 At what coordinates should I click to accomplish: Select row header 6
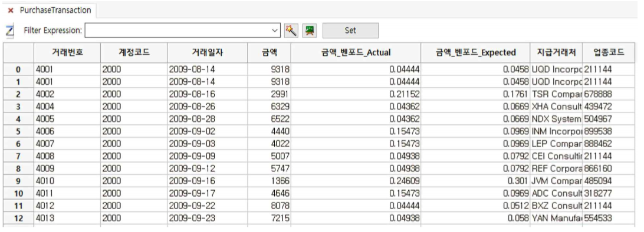click(x=18, y=144)
